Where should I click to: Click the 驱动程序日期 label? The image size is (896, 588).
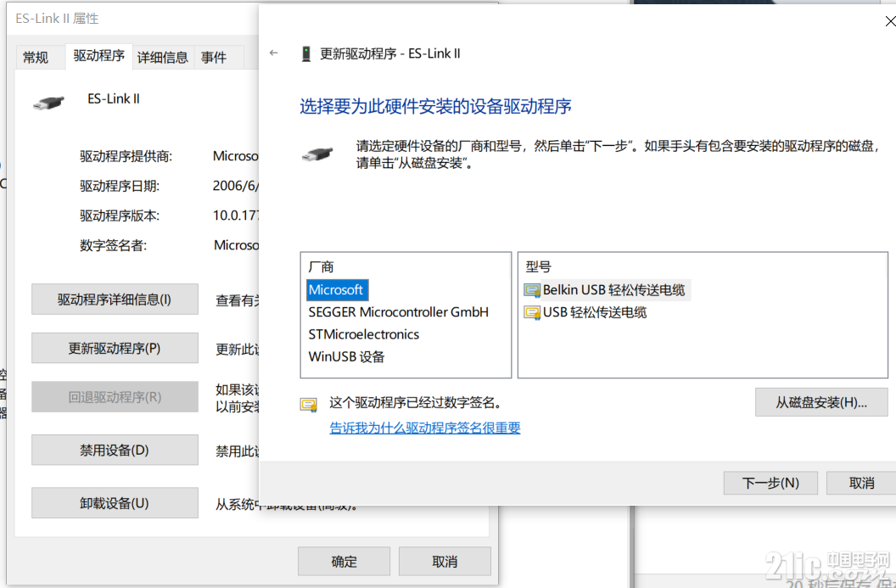click(x=120, y=187)
